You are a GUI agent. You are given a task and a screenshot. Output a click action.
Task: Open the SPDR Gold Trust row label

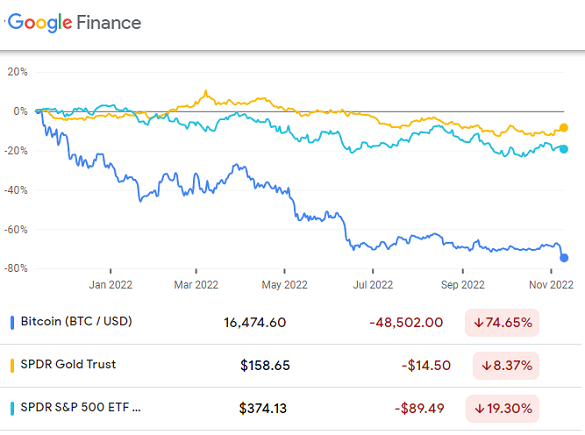coord(68,364)
